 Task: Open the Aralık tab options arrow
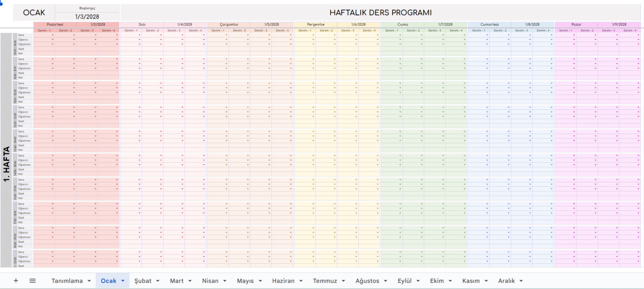(x=521, y=281)
